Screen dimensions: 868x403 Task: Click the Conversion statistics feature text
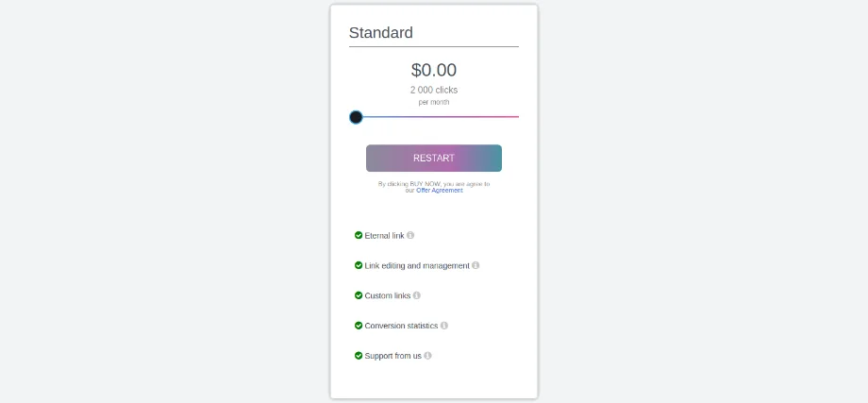(x=401, y=327)
